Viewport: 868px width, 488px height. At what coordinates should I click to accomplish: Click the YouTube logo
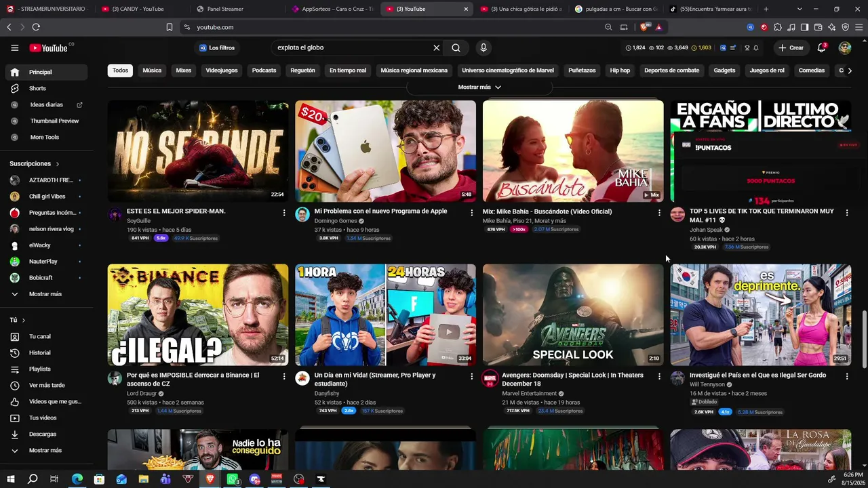pyautogui.click(x=48, y=48)
